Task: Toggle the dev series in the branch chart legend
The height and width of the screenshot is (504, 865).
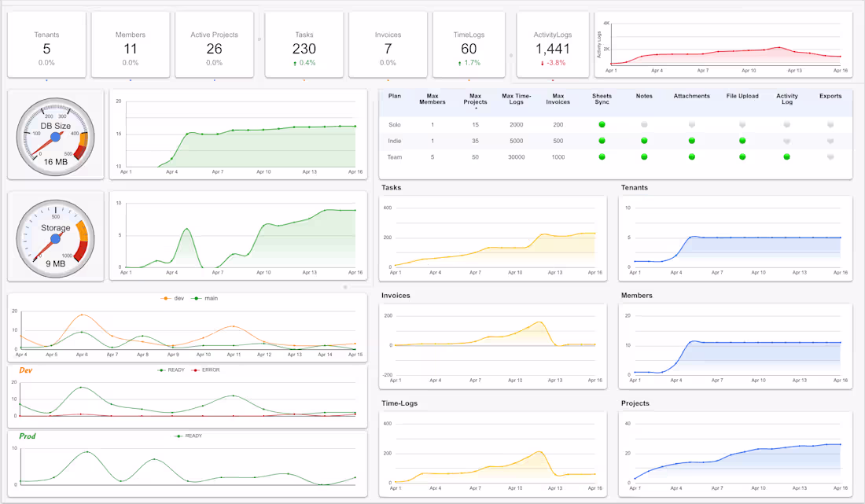Action: 179,297
